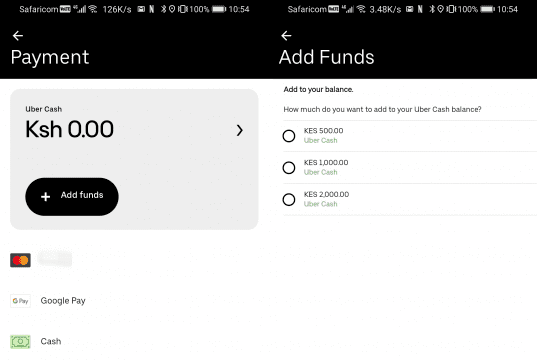Viewport: 537px width, 360px height.
Task: Choose Cash payment method
Action: [x=51, y=342]
